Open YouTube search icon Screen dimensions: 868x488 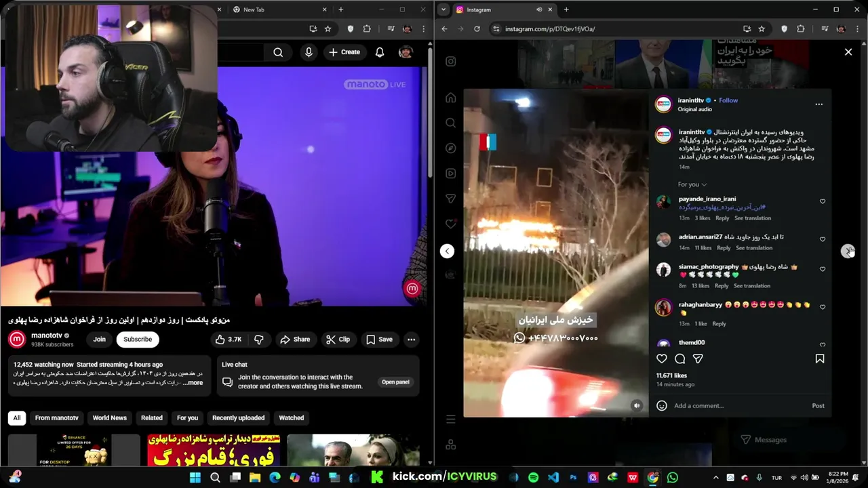point(278,52)
